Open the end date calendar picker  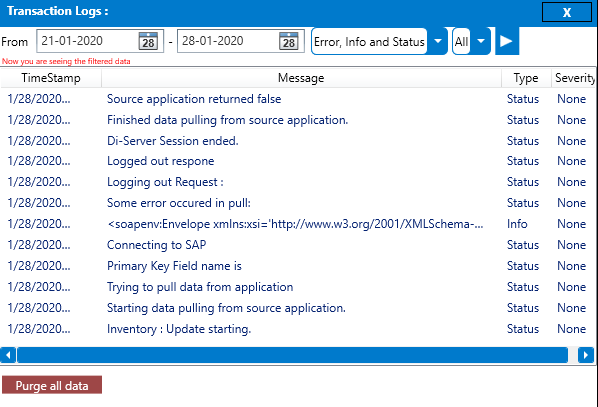[x=289, y=41]
